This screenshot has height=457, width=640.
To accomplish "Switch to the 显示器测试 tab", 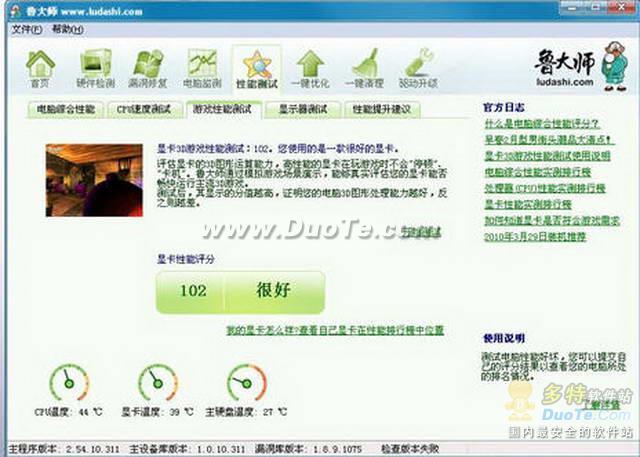I will 303,109.
